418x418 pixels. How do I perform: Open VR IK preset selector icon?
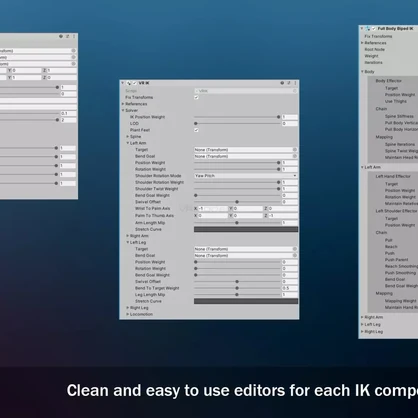289,83
